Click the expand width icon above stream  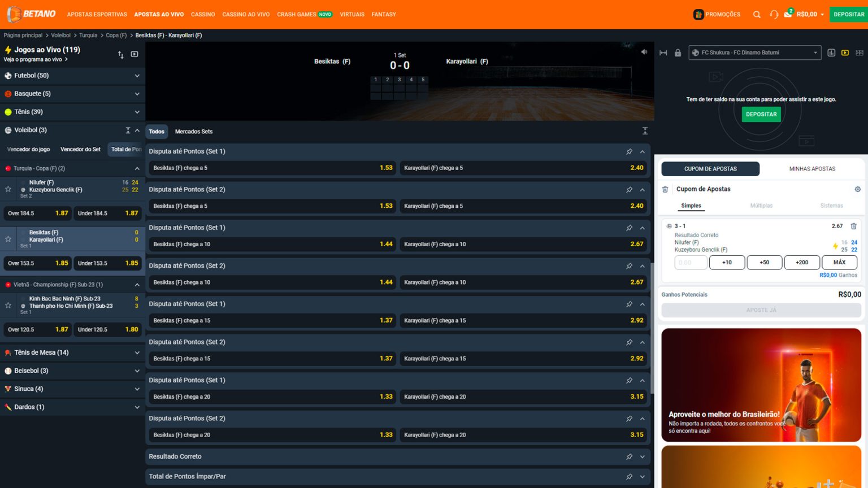[663, 53]
